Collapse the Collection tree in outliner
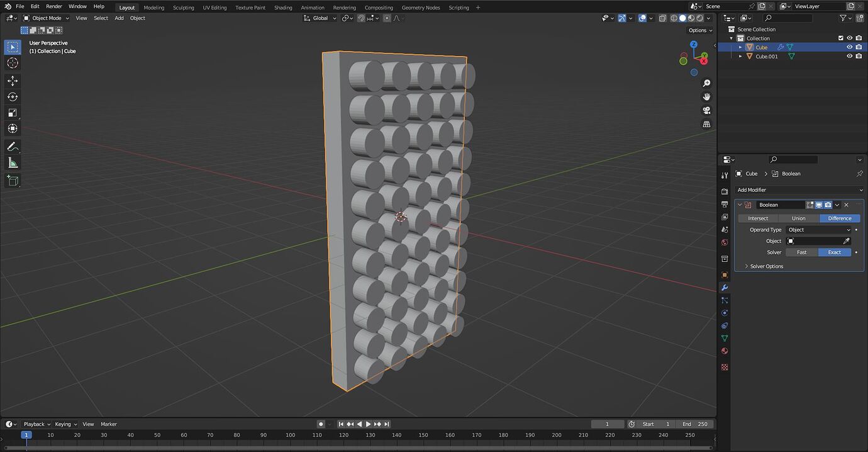 (x=732, y=38)
